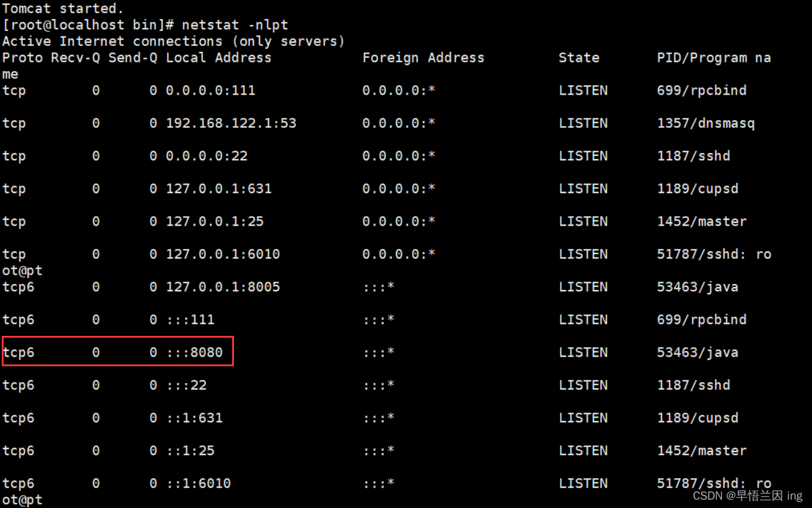Viewport: 812px width, 508px height.
Task: Click the 'Local Address' column header
Action: [218, 58]
